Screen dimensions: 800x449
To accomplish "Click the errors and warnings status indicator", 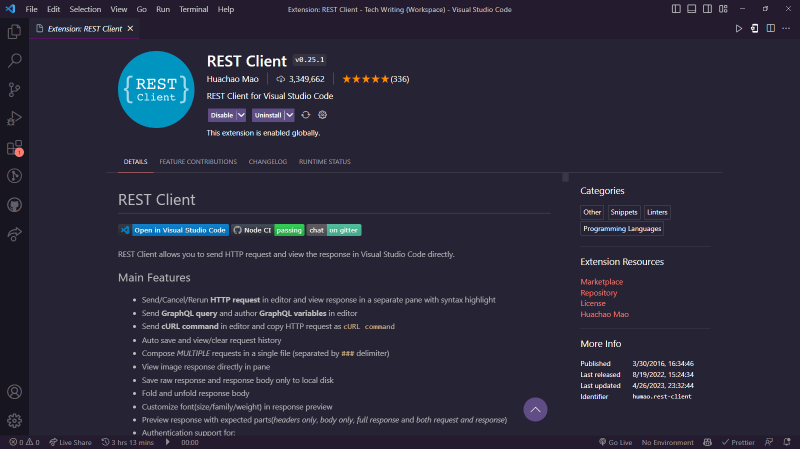I will click(24, 442).
